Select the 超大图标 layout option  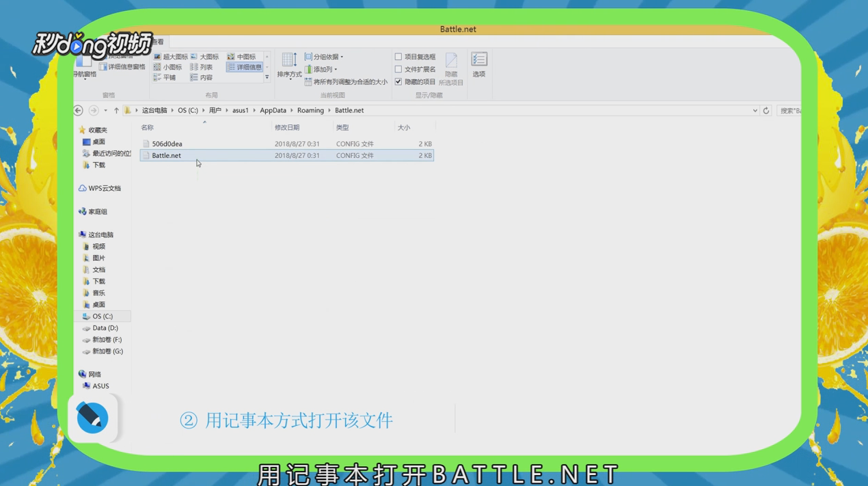(x=171, y=57)
